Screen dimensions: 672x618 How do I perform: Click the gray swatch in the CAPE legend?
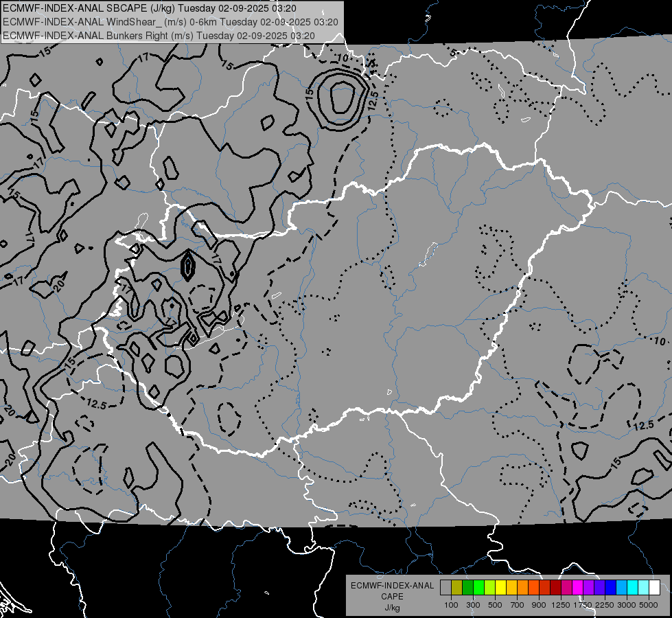[x=445, y=588]
